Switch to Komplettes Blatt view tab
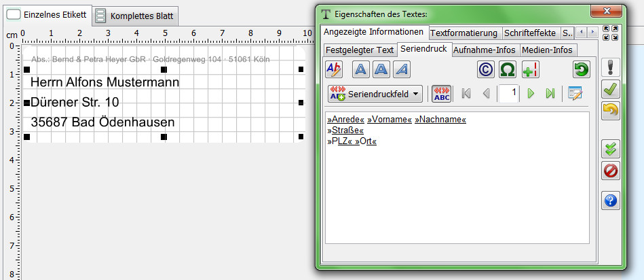This screenshot has width=644, height=280. click(x=134, y=15)
